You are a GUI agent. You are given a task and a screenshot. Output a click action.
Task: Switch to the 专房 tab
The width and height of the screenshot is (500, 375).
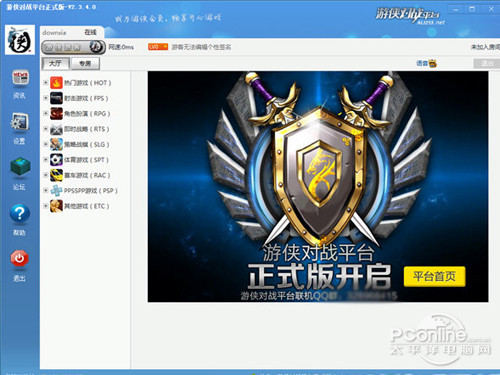(85, 63)
